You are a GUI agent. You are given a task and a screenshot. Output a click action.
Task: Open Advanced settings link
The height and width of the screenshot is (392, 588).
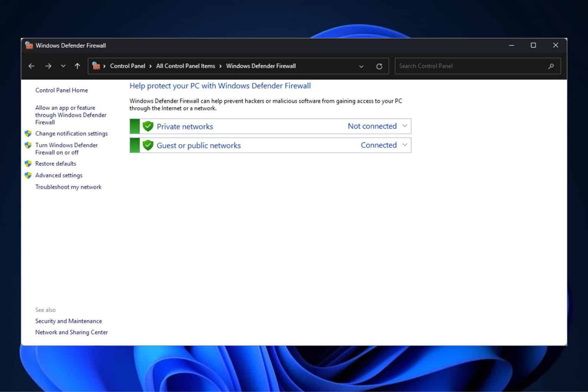tap(59, 175)
